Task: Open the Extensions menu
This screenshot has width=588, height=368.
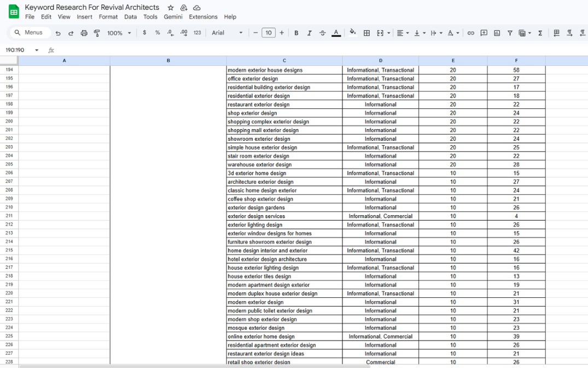Action: click(203, 17)
